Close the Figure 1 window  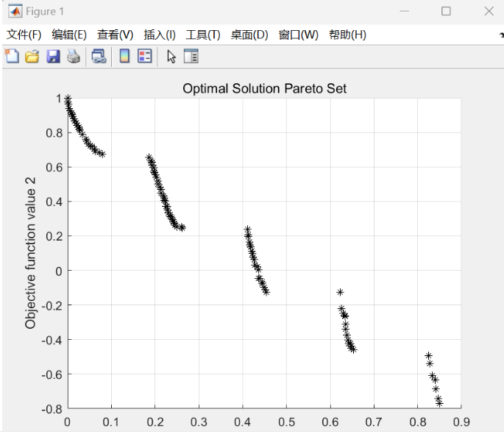[x=489, y=11]
